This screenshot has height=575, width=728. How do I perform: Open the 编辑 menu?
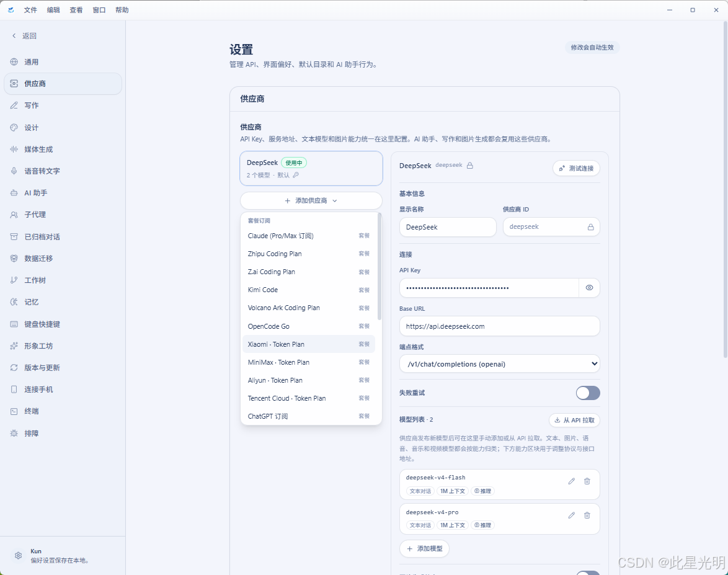click(53, 10)
